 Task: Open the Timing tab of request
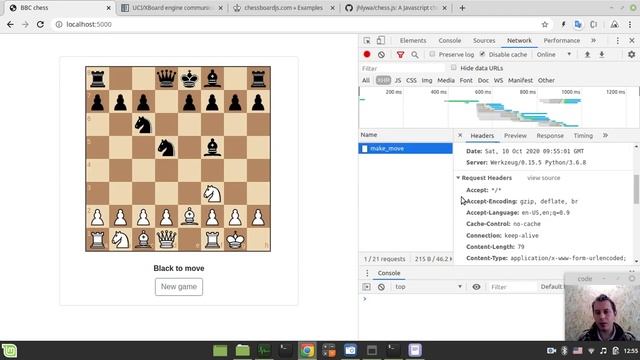[x=583, y=136]
